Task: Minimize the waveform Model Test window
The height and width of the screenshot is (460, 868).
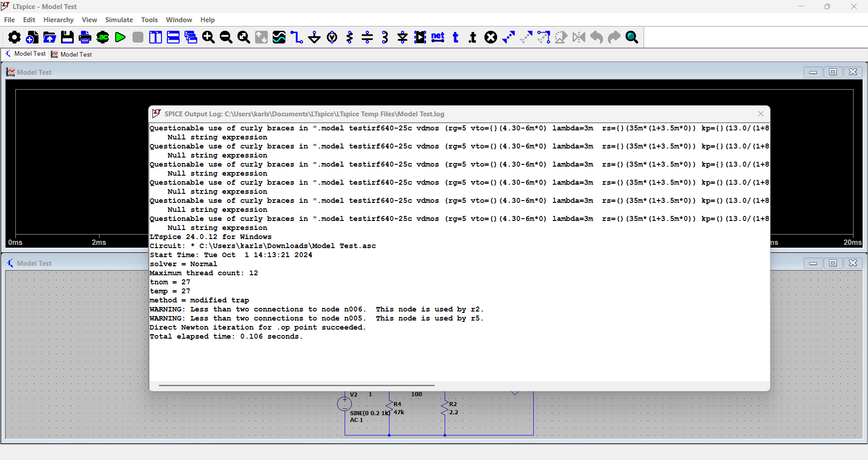Action: pos(813,72)
